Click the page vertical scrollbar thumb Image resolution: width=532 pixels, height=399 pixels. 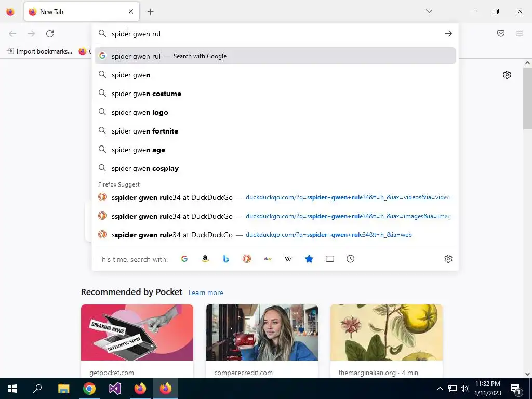tap(527, 98)
